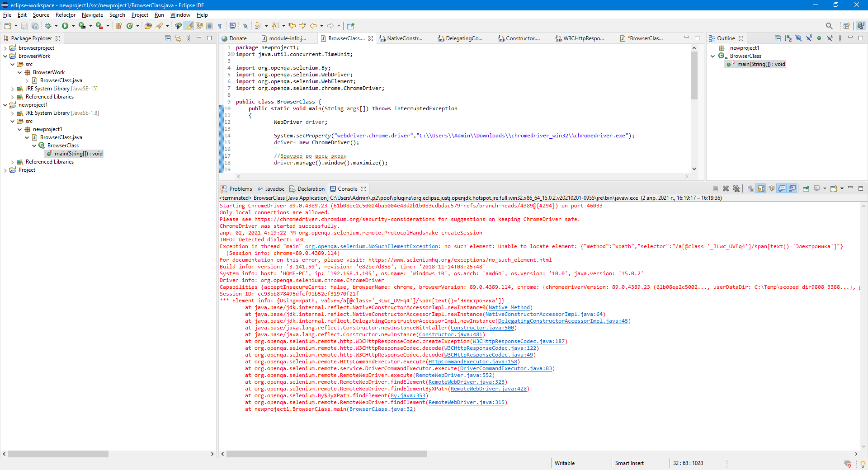Screen dimensions: 868x470
Task: Click the Package Explorer horizontal scrollbar thumb
Action: coord(58,454)
